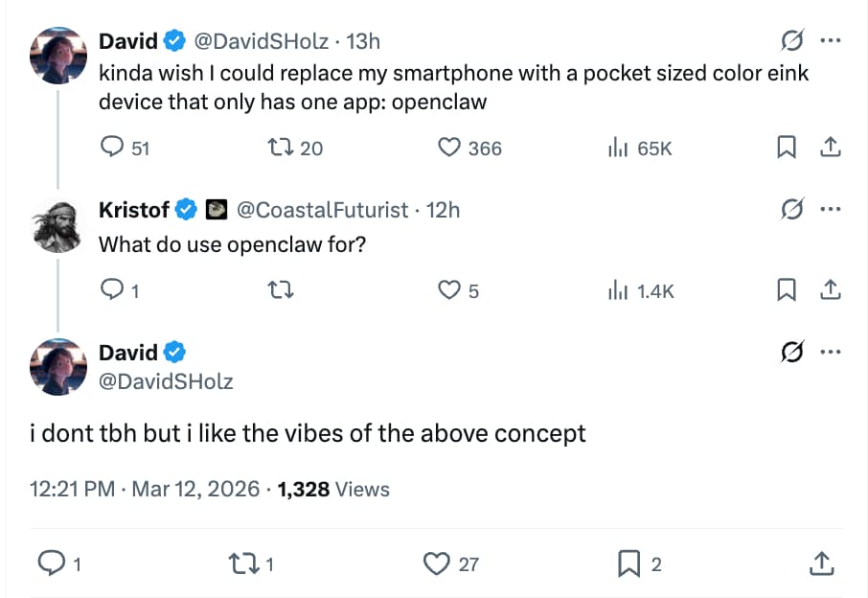The width and height of the screenshot is (868, 598).
Task: Reply to David's top tweet
Action: 114,148
